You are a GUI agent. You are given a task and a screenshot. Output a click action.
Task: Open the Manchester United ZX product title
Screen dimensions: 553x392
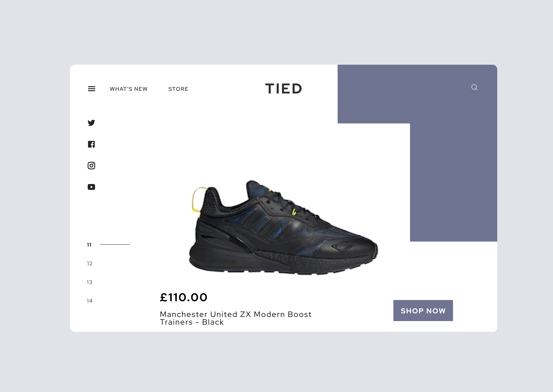[x=236, y=318]
